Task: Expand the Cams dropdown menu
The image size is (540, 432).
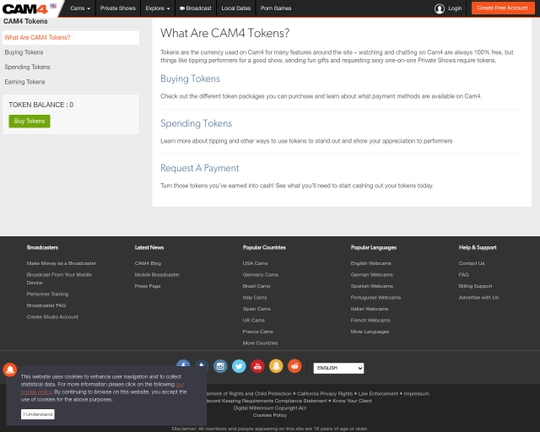Action: click(x=80, y=8)
